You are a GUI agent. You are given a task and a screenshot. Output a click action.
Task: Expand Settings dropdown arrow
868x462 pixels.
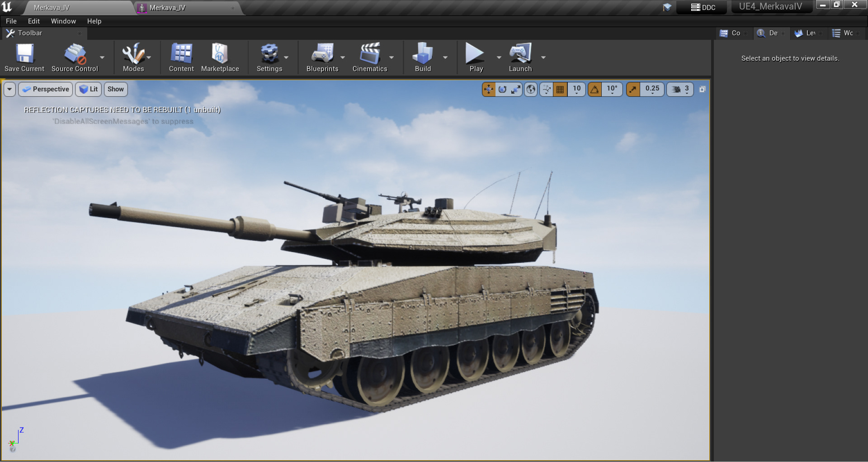point(286,57)
